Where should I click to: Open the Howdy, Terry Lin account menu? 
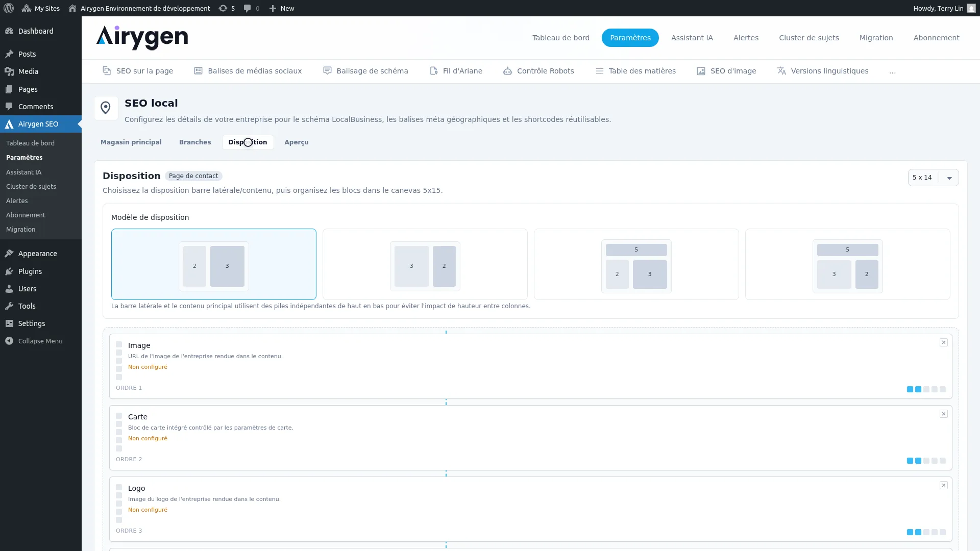pos(944,8)
